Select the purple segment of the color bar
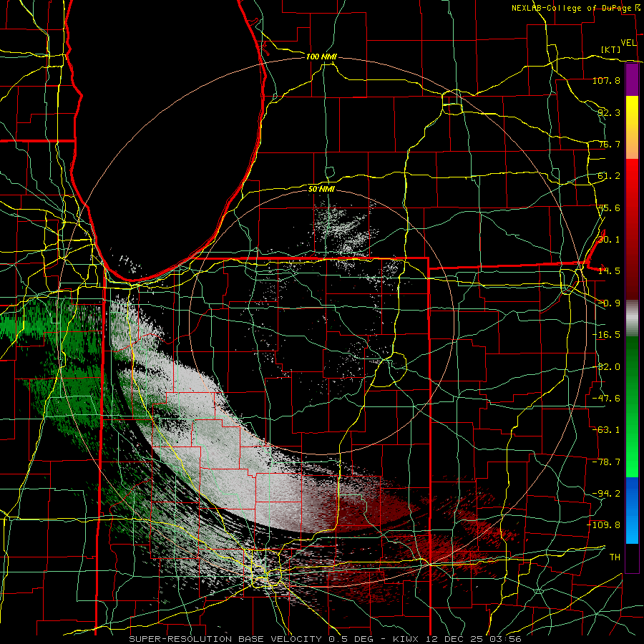Image resolution: width=644 pixels, height=644 pixels. (x=632, y=79)
